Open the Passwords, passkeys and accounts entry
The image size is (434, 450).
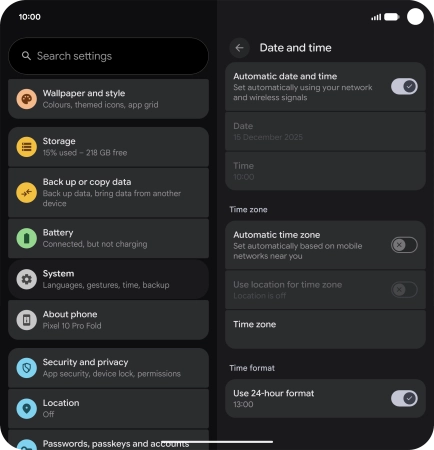(109, 440)
